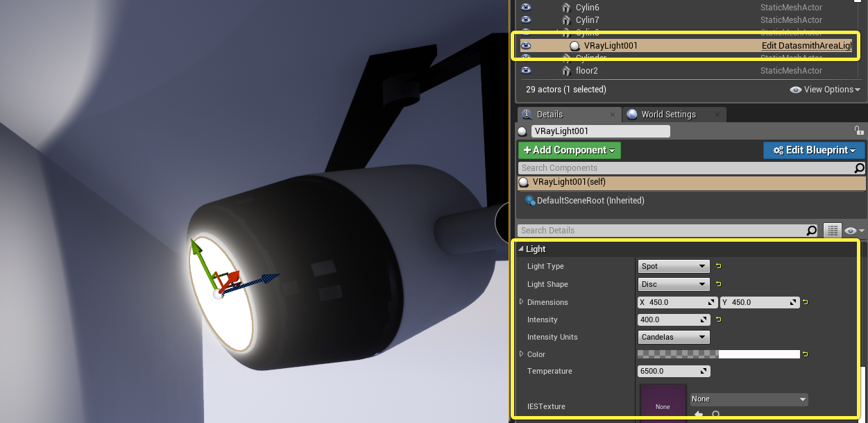Open the Light Type dropdown showing Spot
This screenshot has width=868, height=423.
(x=674, y=266)
